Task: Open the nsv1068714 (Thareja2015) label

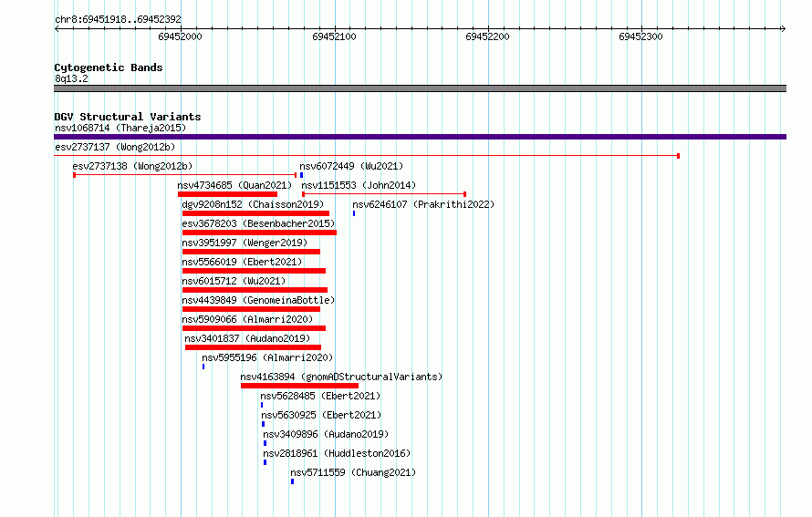Action: point(120,128)
